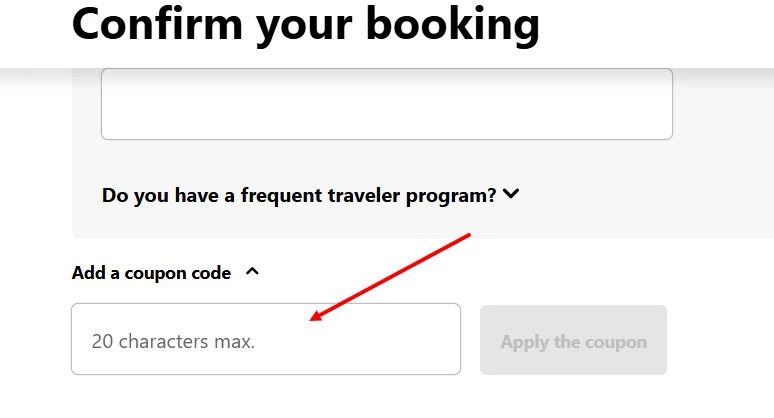Expand the frequent traveler program question
774x418 pixels.
click(x=299, y=195)
